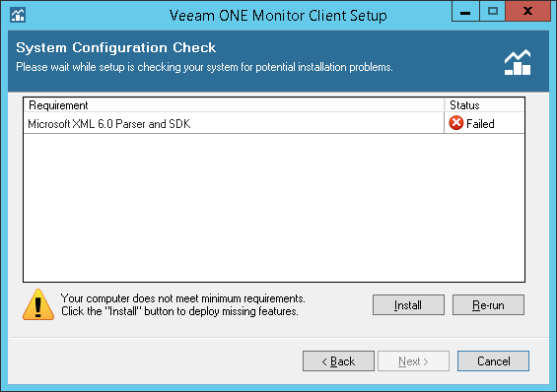
Task: Click the yellow warning triangle icon
Action: click(x=38, y=304)
